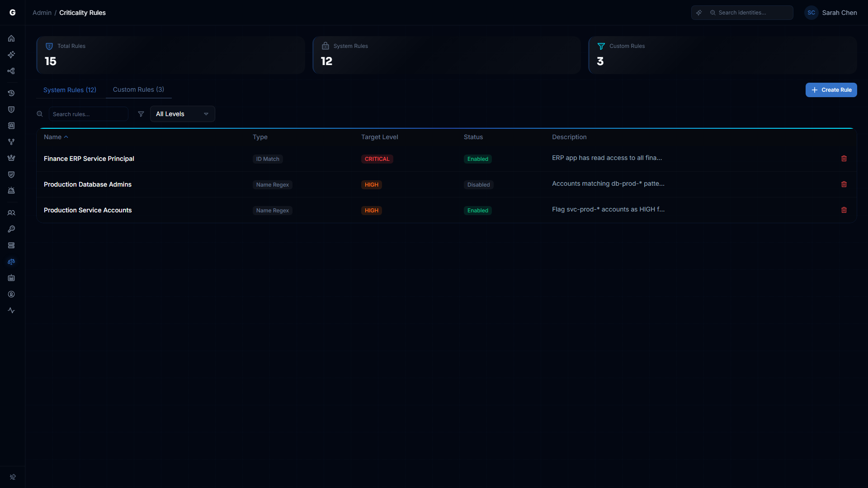Enable the Disabled status on Production Database Admins

tap(478, 184)
